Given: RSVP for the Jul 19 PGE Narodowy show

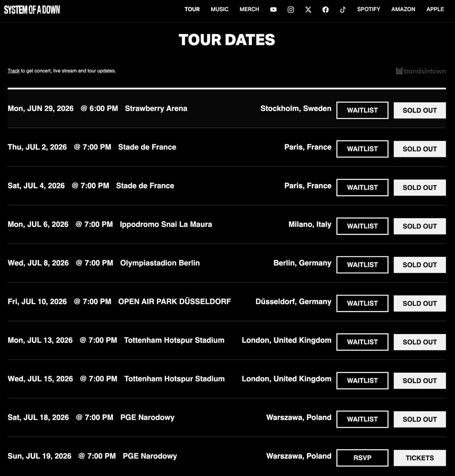Looking at the screenshot, I should (362, 458).
